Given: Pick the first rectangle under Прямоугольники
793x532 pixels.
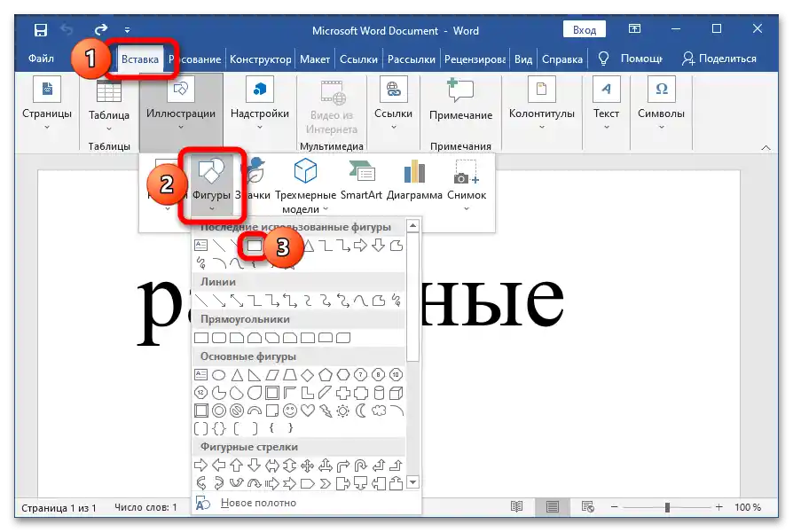Looking at the screenshot, I should click(201, 337).
